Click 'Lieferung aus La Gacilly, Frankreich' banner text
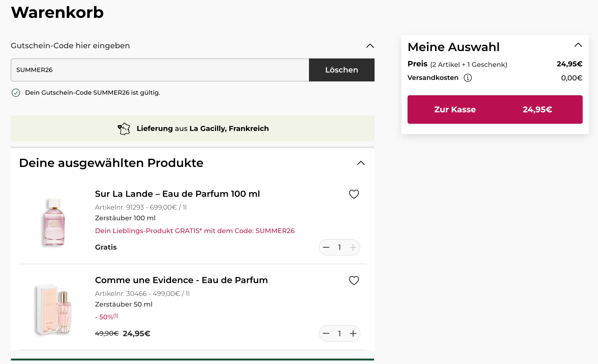The image size is (598, 364). point(203,128)
